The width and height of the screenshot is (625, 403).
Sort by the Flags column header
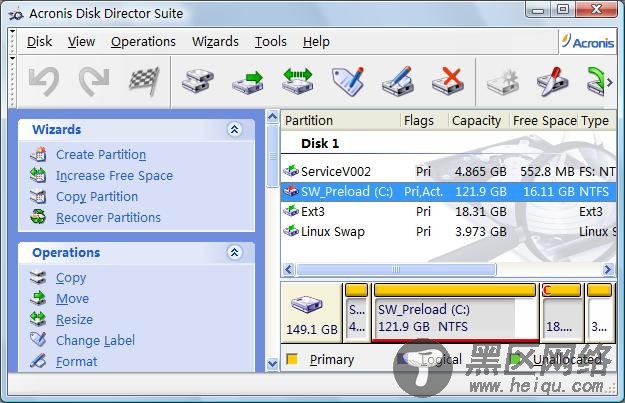(425, 120)
